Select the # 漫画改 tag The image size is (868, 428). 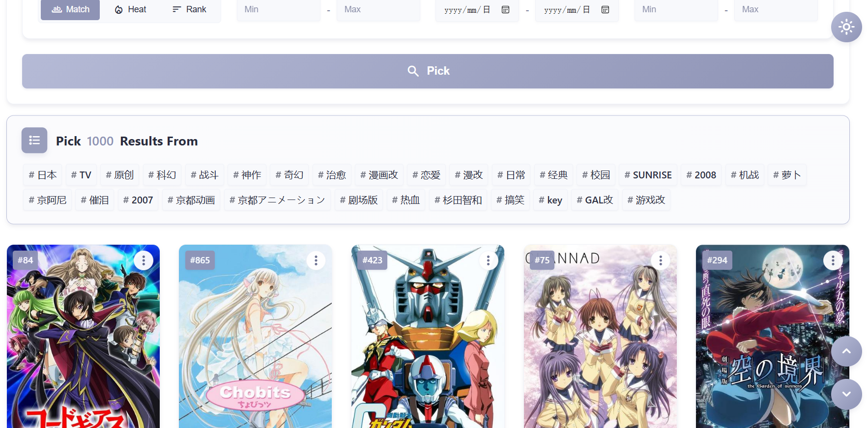(379, 175)
